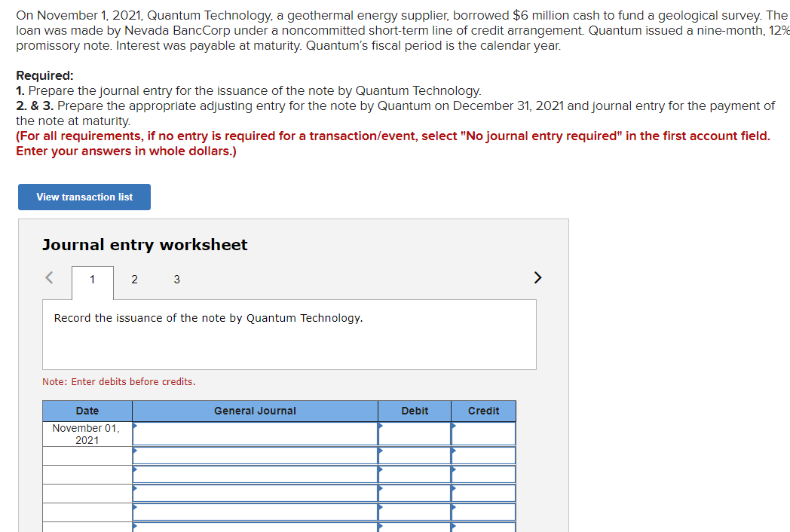Click Debit field in November 01 row
Viewport: 790px width, 532px height.
415,434
